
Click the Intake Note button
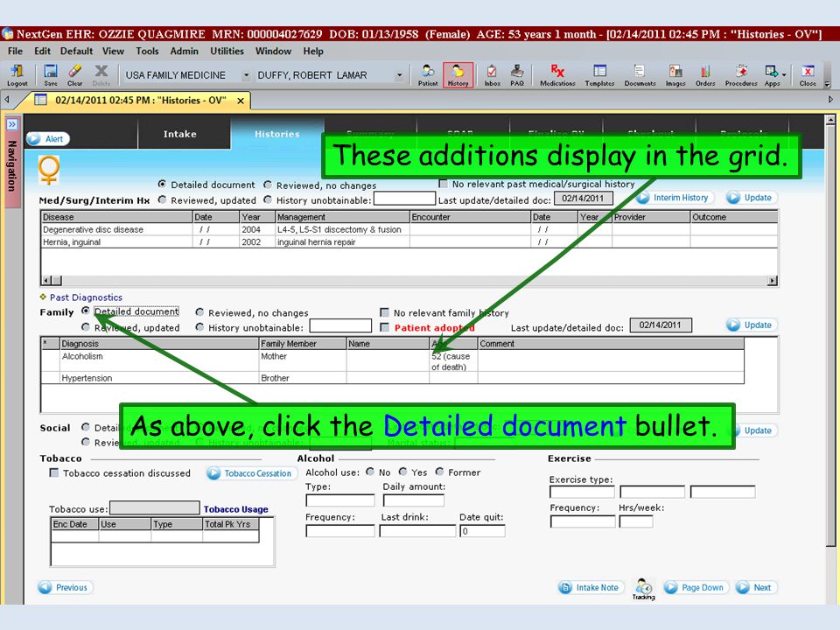point(591,588)
